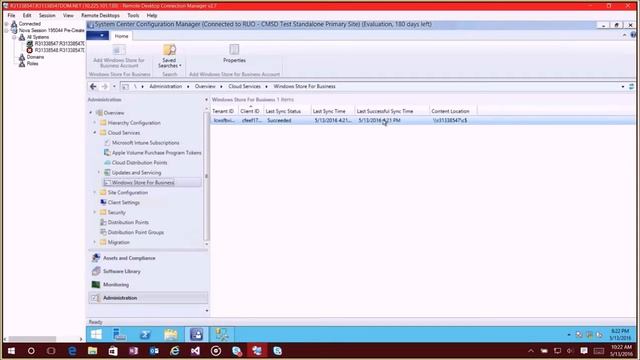Collapse the Administration navigation pane

point(206,100)
